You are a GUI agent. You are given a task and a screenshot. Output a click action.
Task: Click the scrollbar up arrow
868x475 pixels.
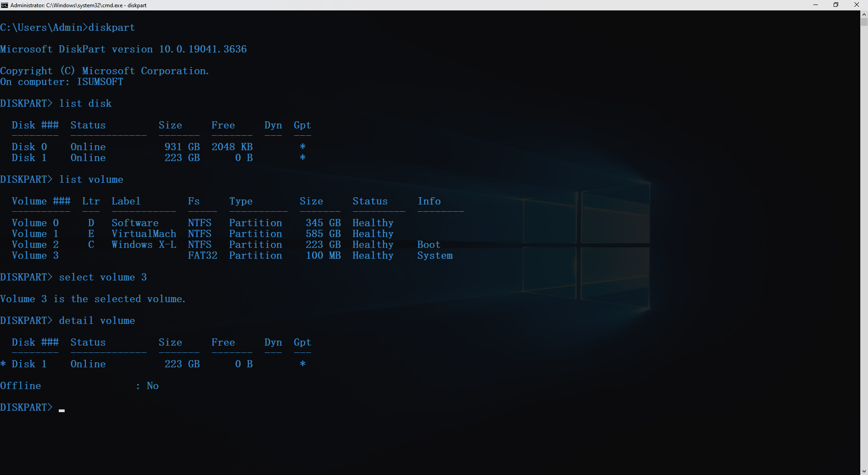[864, 14]
